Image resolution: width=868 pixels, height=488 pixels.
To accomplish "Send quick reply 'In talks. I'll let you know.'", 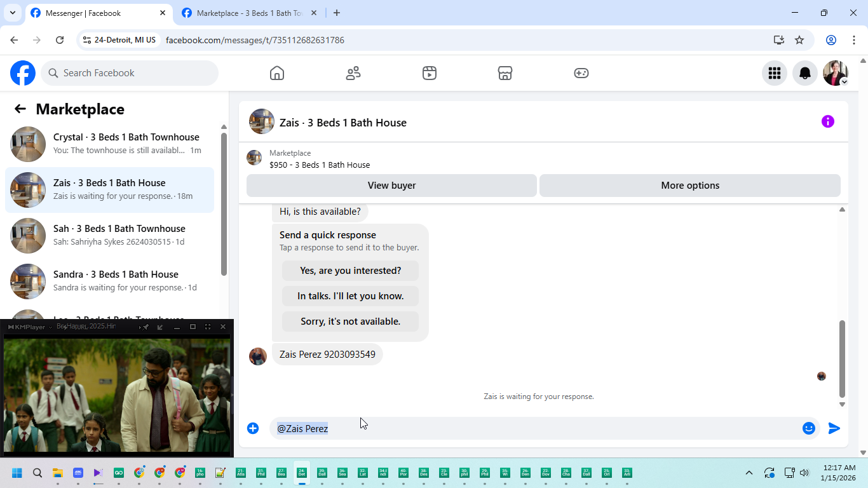I will [350, 296].
